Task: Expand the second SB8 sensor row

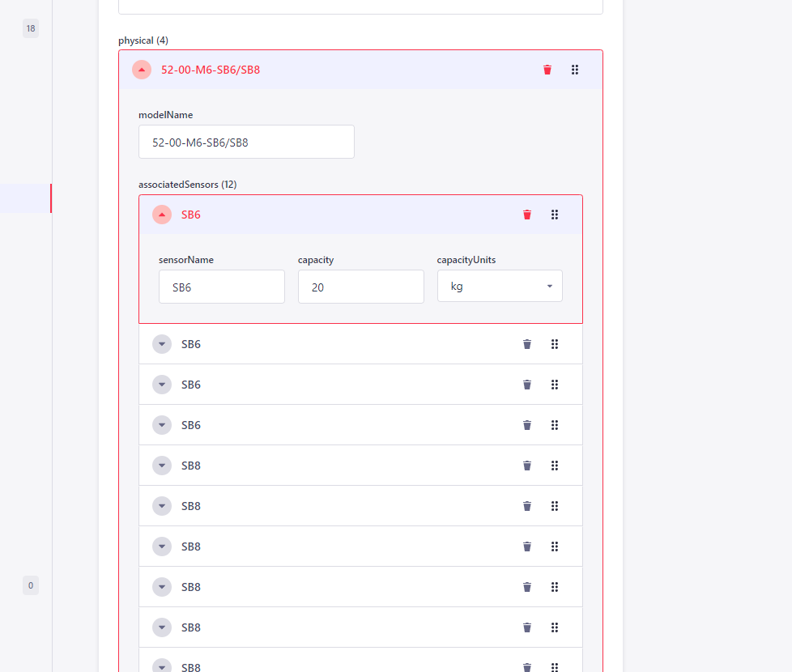Action: (x=162, y=506)
